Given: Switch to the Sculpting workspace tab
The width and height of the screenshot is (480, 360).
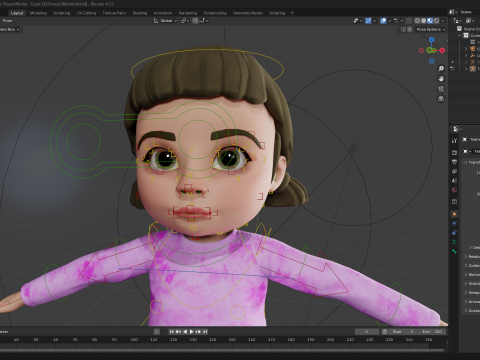Looking at the screenshot, I should (62, 13).
